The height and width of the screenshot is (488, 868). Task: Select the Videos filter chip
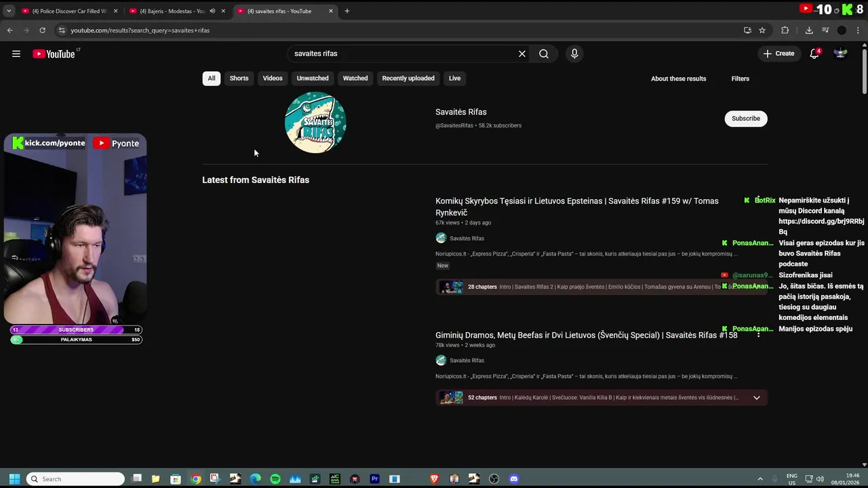273,78
